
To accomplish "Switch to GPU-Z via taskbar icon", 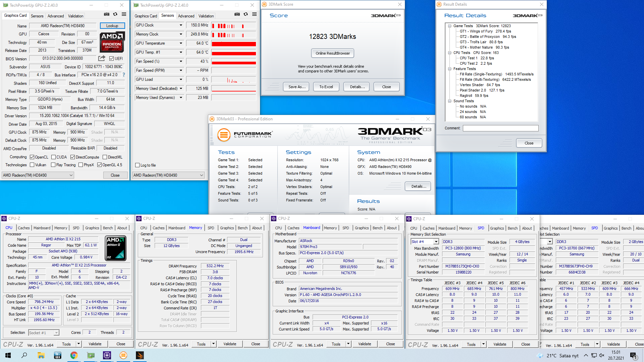I will click(x=91, y=355).
